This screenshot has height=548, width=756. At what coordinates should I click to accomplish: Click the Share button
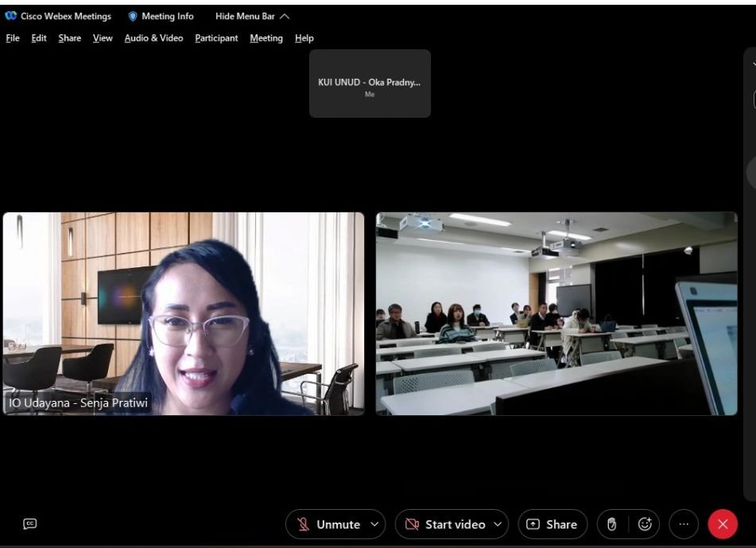point(552,524)
